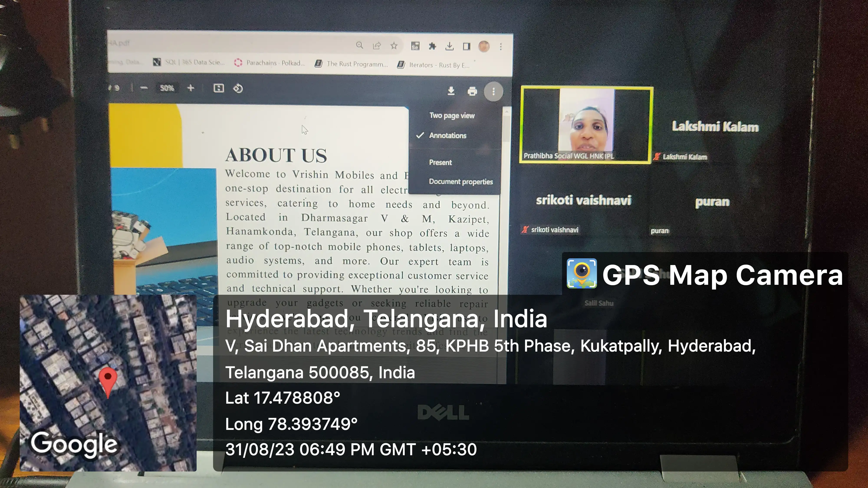
Task: Click the zoom magnifier icon in address bar
Action: point(360,45)
